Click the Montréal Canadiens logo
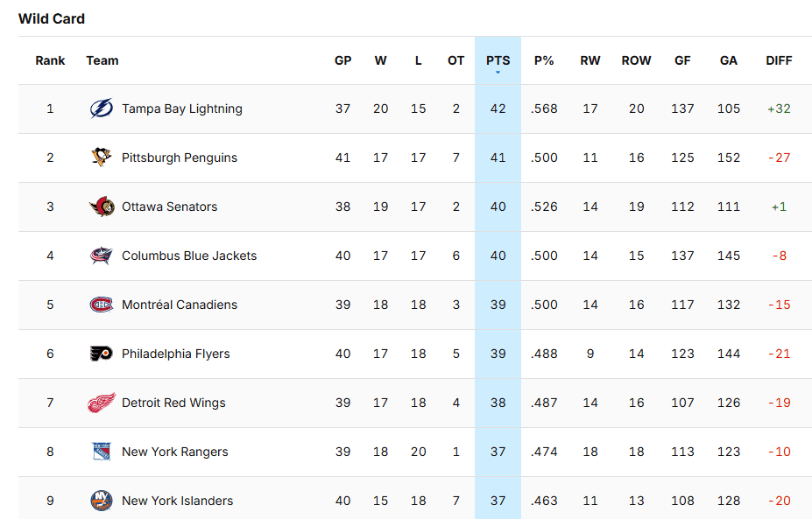812x519 pixels. (x=102, y=305)
